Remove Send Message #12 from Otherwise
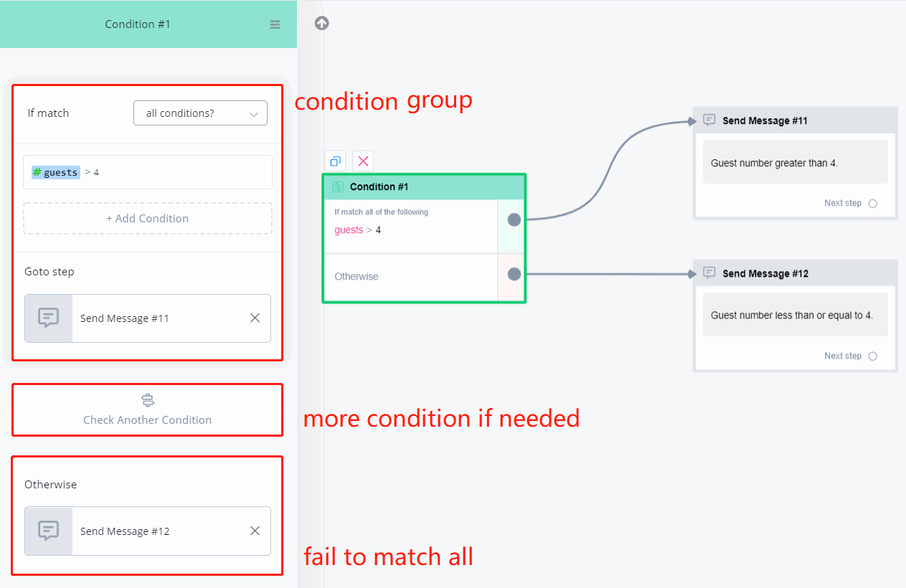Screen dimensions: 906x588 tap(255, 531)
